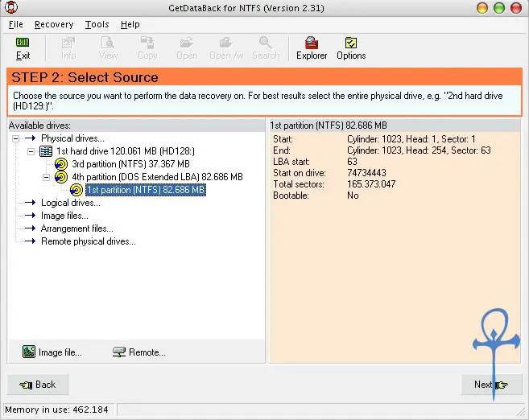Viewport: 529px width, 420px height.
Task: Click the Logical drives arrow icon
Action: [31, 203]
